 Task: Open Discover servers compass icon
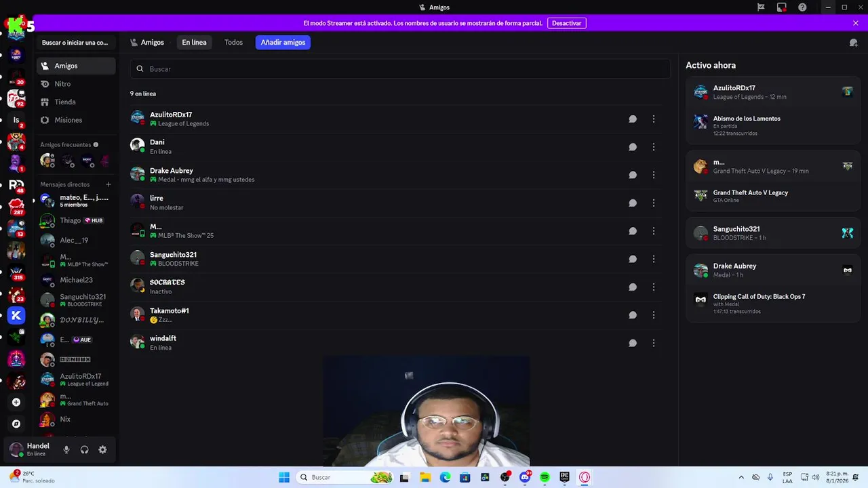(16, 424)
